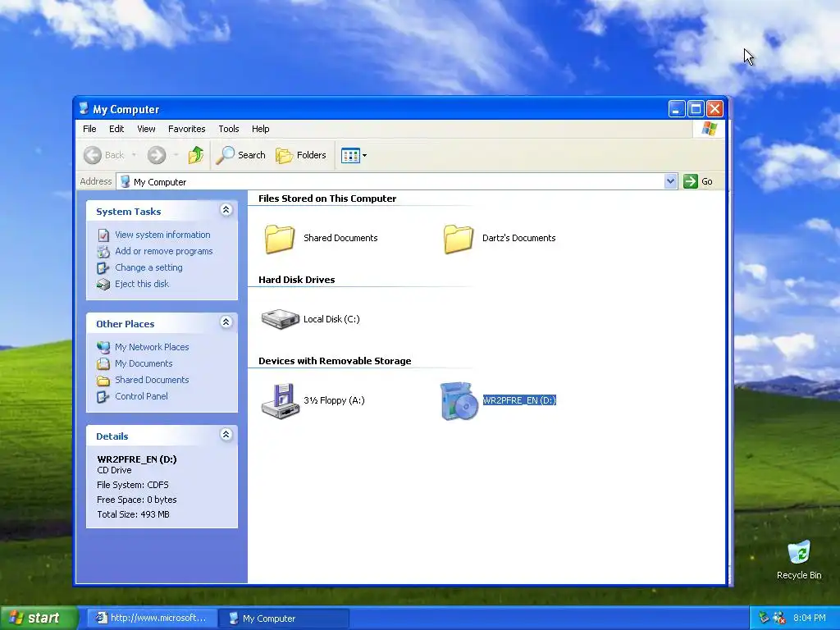Open the Tools menu

228,129
